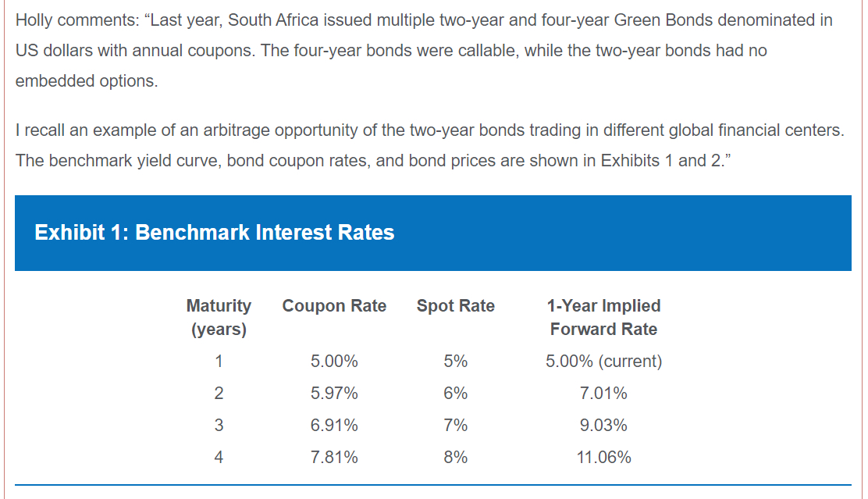
Task: Click the Exhibit 1: Benchmark Interest Rates heading
Action: [215, 233]
